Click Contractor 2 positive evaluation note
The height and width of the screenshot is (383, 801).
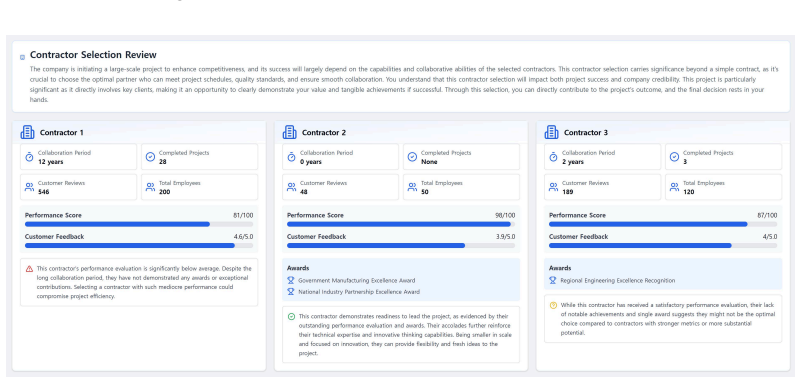tap(401, 334)
